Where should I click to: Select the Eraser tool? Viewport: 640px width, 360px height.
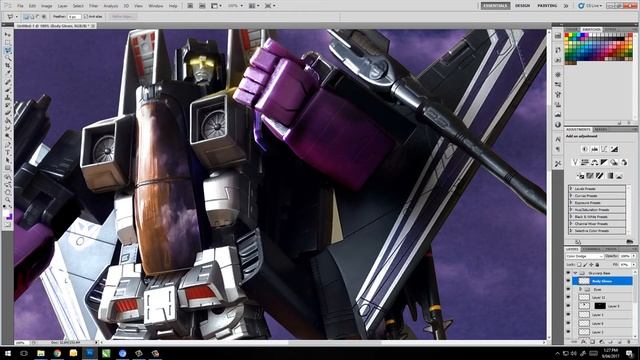click(x=8, y=113)
